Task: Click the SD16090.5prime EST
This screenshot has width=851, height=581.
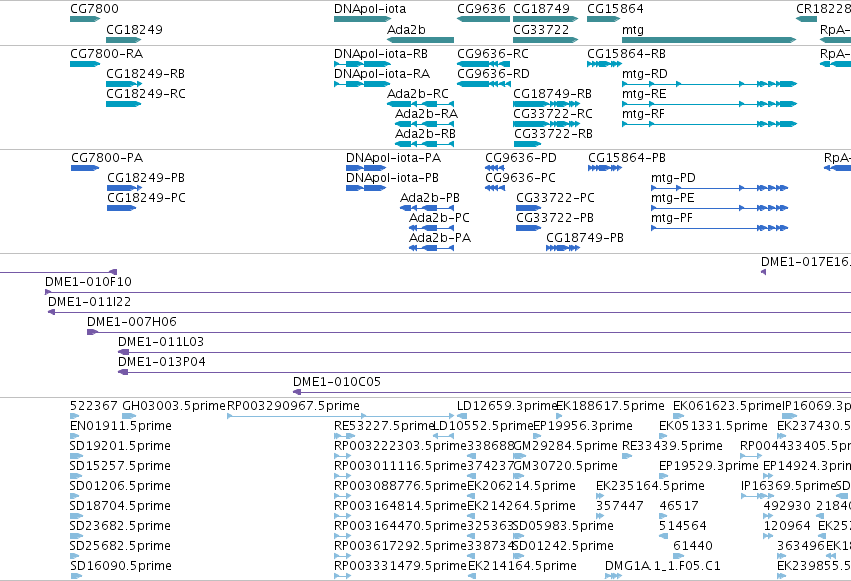Action: pos(76,576)
